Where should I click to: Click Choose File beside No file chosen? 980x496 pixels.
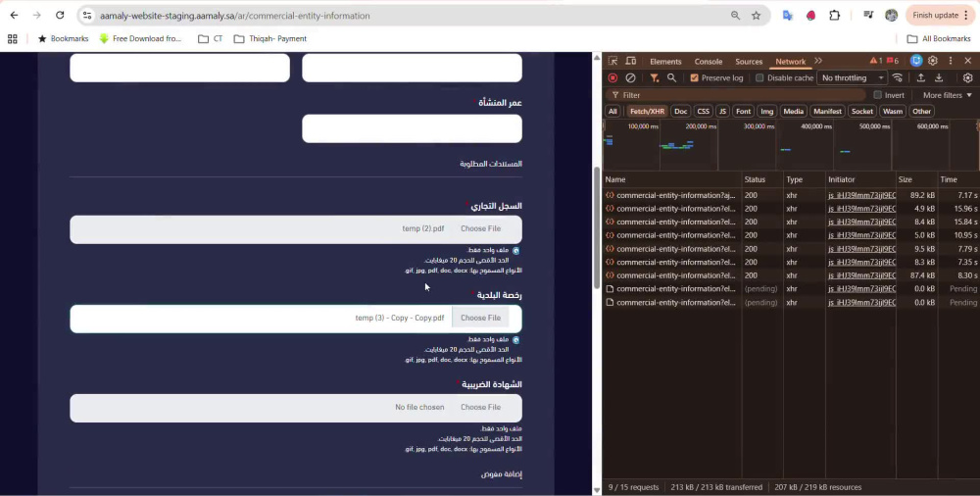480,407
